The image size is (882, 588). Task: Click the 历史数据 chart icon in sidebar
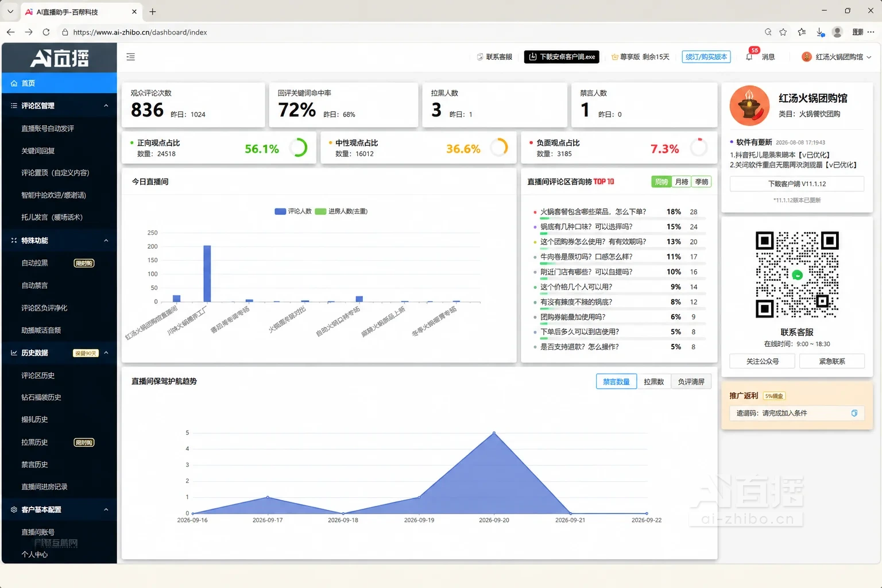coord(14,353)
